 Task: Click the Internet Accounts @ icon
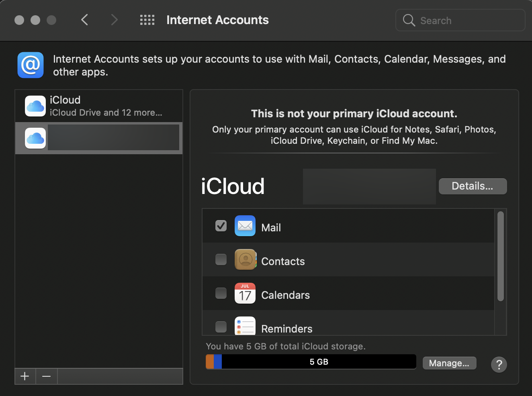pos(31,65)
